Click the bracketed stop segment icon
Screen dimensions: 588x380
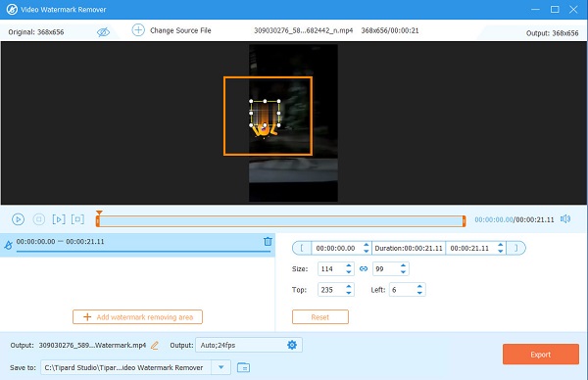[77, 219]
